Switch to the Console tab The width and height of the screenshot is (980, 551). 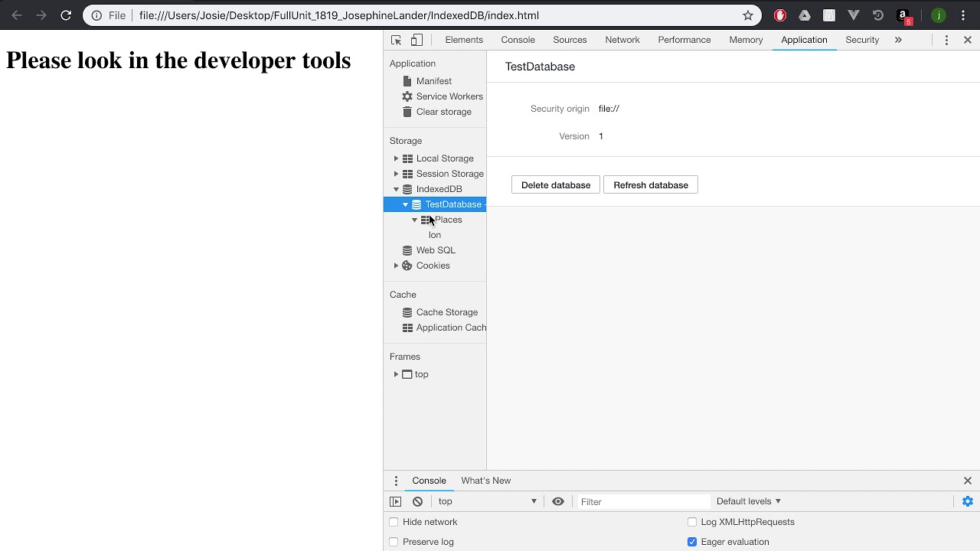pos(518,40)
